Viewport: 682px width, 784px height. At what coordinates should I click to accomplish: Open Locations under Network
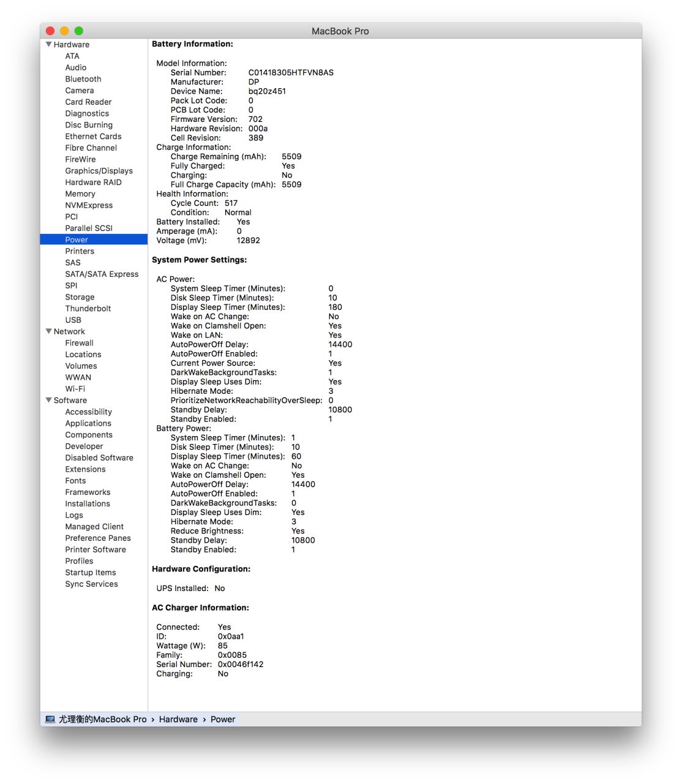pyautogui.click(x=83, y=354)
